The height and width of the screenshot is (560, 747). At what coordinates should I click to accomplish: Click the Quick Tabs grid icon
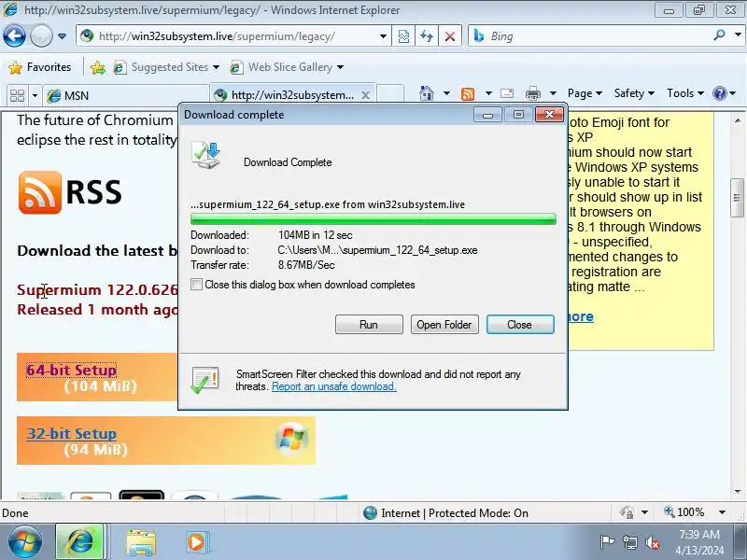click(x=17, y=95)
